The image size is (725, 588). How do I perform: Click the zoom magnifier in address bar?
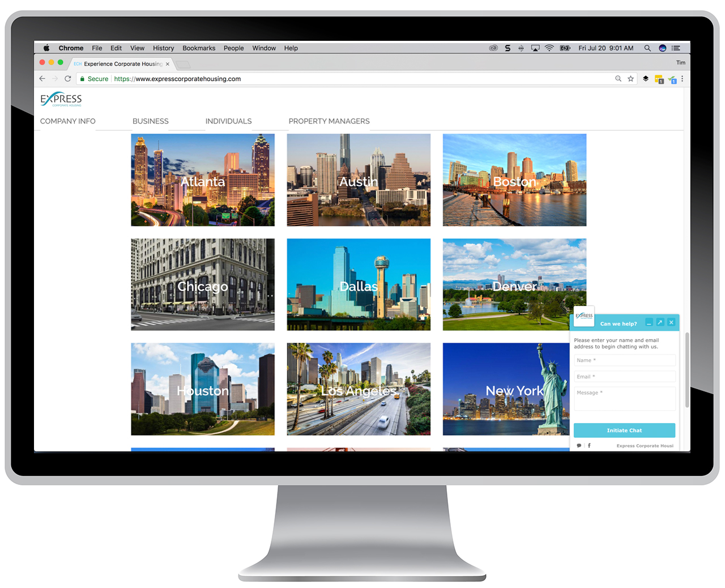point(618,79)
